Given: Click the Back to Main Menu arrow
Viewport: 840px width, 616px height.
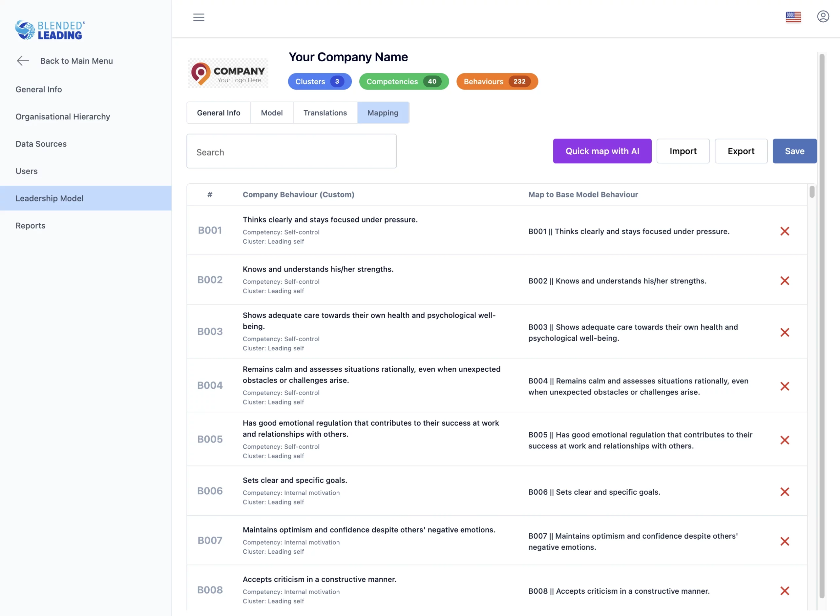Looking at the screenshot, I should click(23, 61).
